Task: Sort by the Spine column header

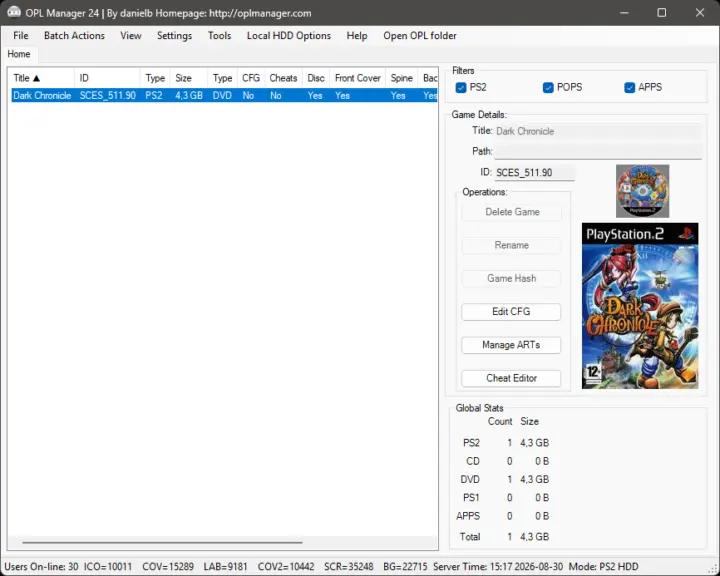Action: pyautogui.click(x=401, y=78)
